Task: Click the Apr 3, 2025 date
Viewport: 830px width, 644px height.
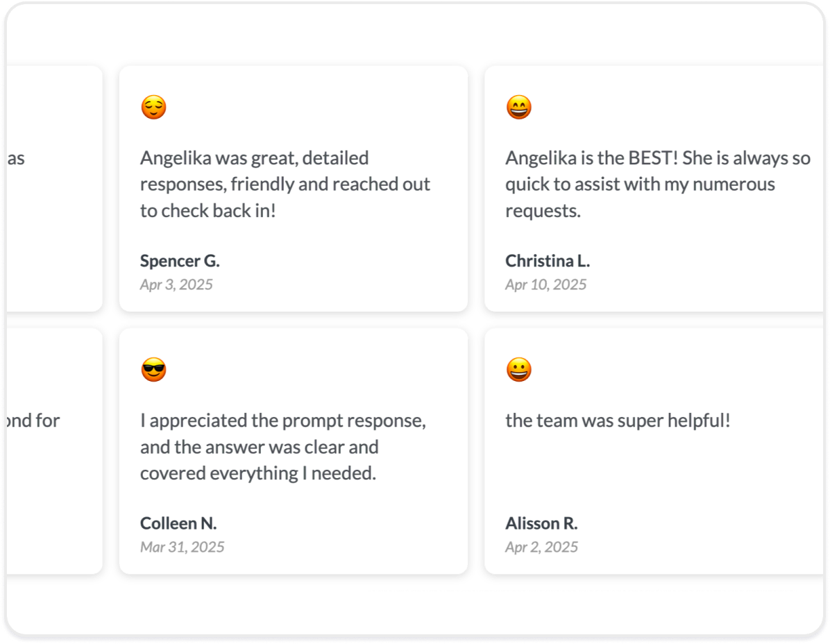Action: click(x=176, y=285)
